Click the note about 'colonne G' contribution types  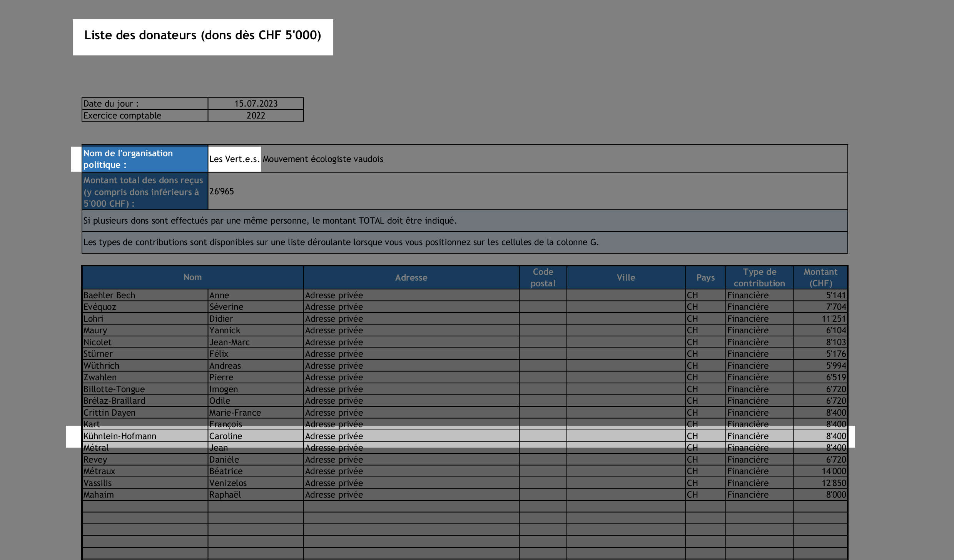(464, 242)
